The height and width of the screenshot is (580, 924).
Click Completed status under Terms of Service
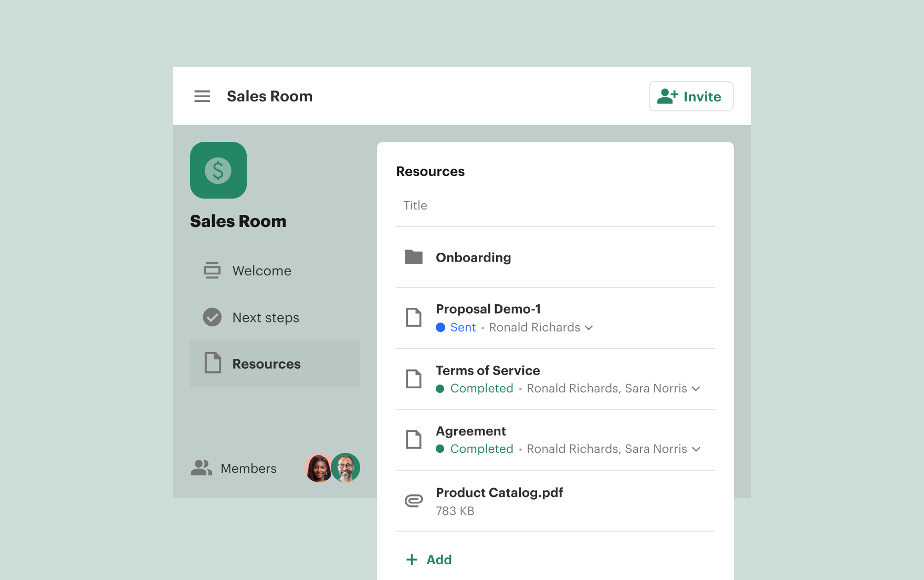[x=482, y=388]
